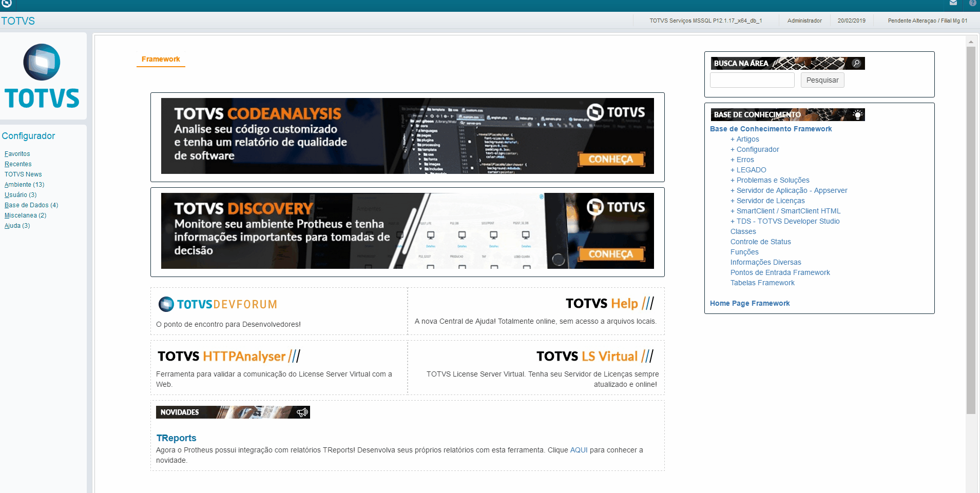Expand + TDS - TOTVS Developer Studio
980x493 pixels.
785,221
